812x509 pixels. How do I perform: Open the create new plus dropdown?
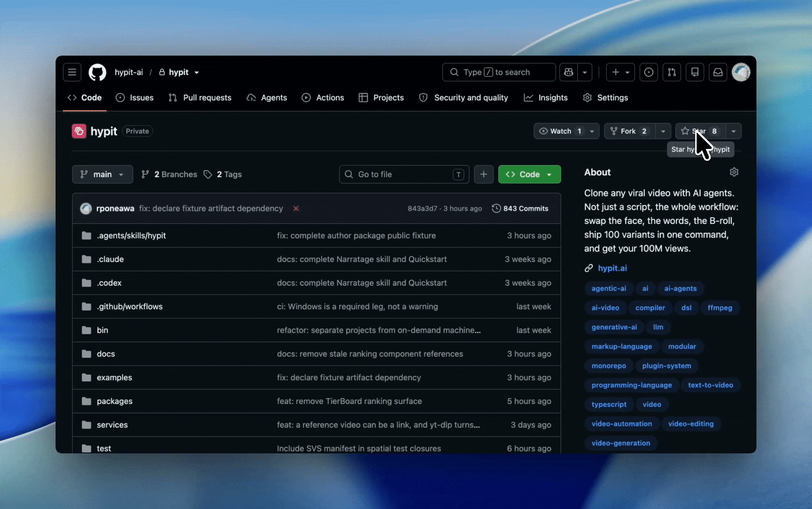620,72
